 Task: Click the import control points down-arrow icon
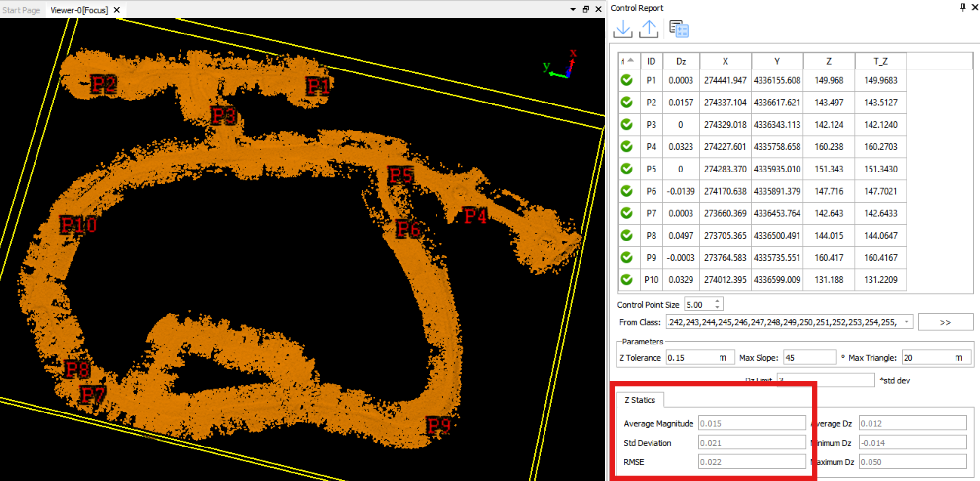tap(622, 29)
